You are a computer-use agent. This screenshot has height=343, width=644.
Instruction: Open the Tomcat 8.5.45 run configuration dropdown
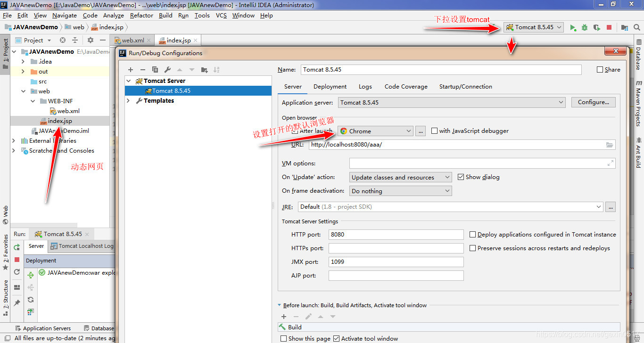[x=534, y=27]
